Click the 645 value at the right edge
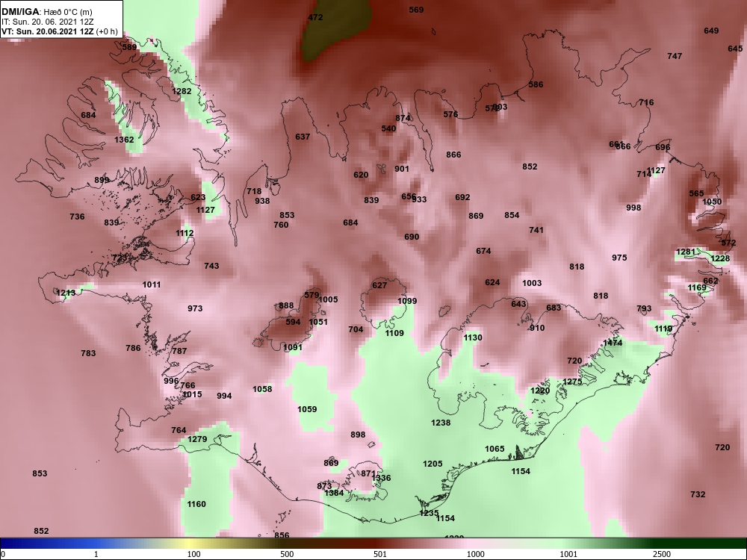Viewport: 747px width, 560px height. [x=735, y=49]
